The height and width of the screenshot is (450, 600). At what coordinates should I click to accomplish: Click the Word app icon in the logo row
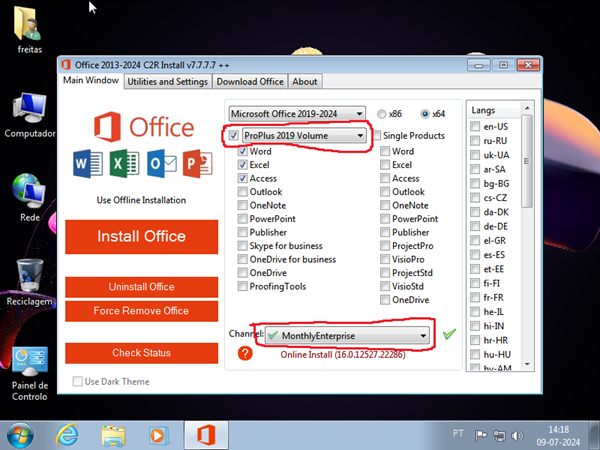(88, 164)
